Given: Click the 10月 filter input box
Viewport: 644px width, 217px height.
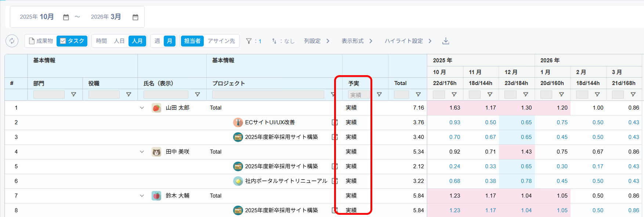Looking at the screenshot, I should point(439,95).
